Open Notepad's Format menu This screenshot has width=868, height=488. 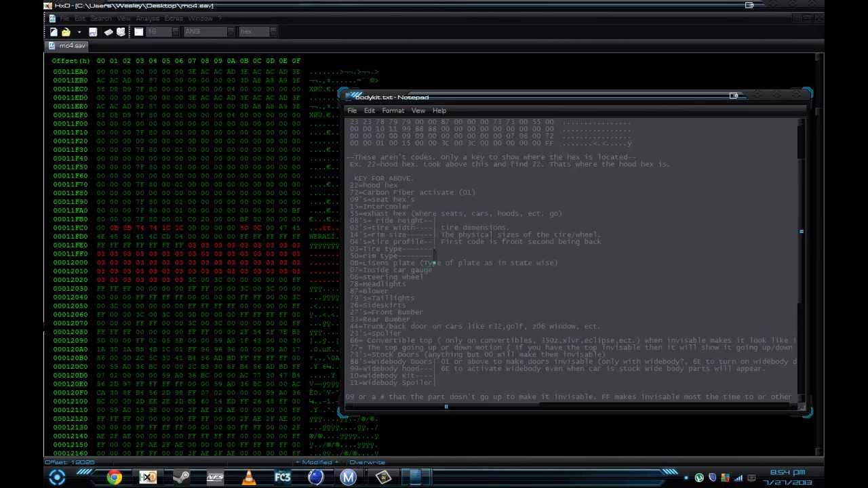click(x=393, y=110)
